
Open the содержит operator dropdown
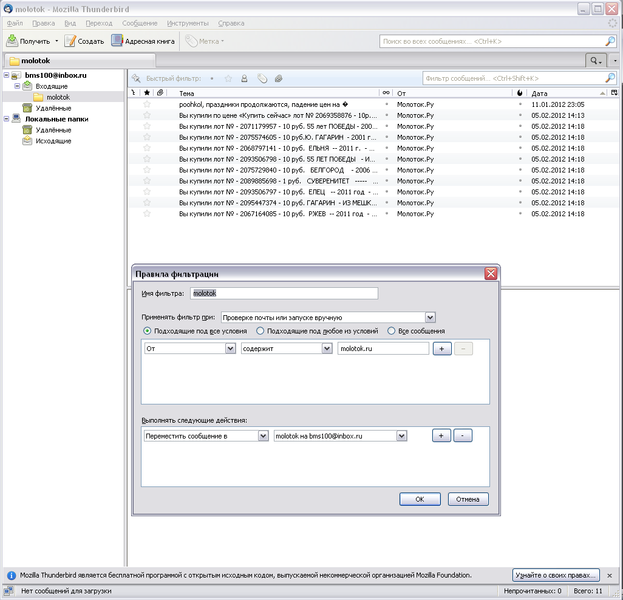coord(286,348)
